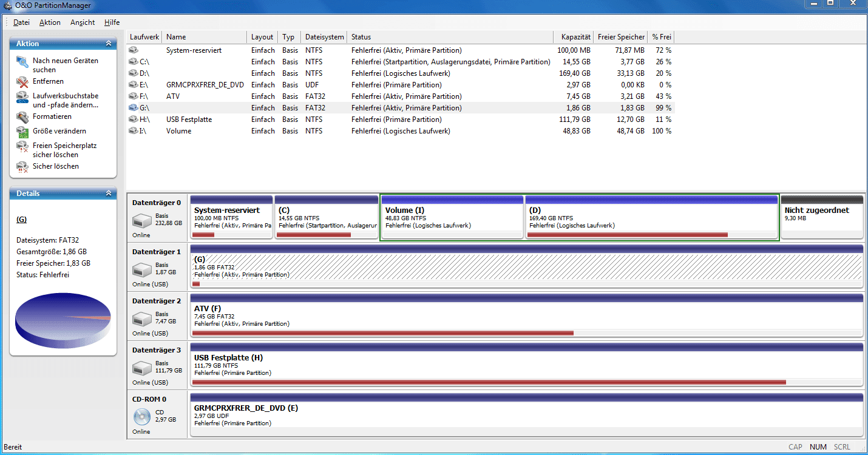The width and height of the screenshot is (868, 455).
Task: Click Nach neuen Geräten suchen link
Action: click(x=66, y=66)
